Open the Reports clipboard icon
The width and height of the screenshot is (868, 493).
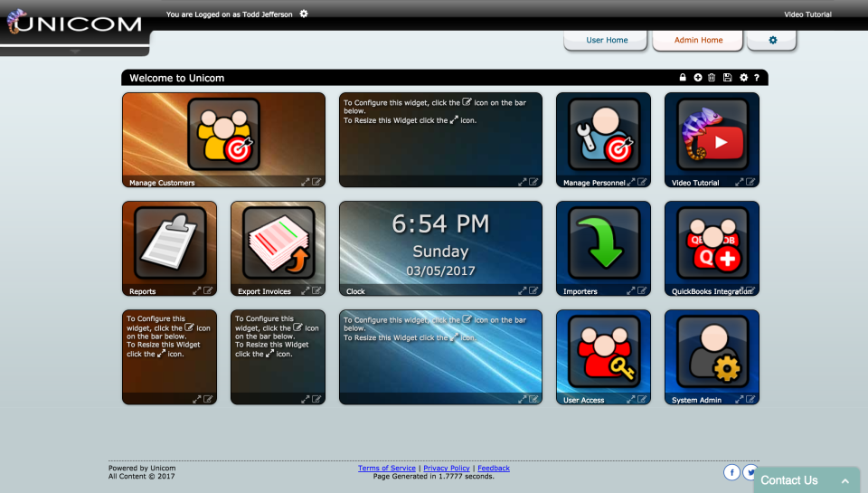[169, 242]
